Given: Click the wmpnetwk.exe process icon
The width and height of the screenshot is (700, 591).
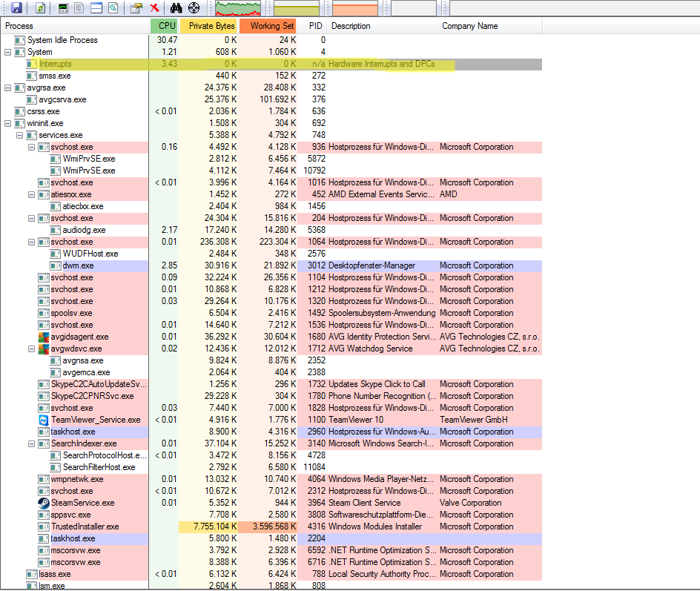Looking at the screenshot, I should point(44,479).
